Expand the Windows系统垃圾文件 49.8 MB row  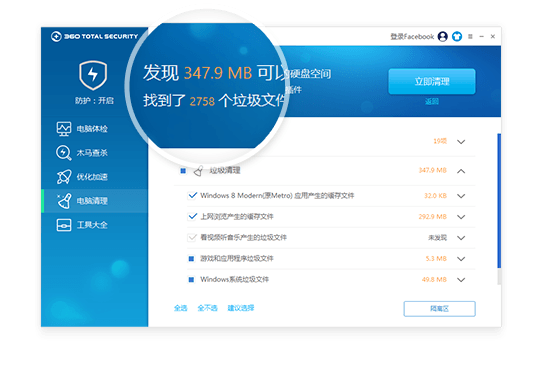pos(461,280)
